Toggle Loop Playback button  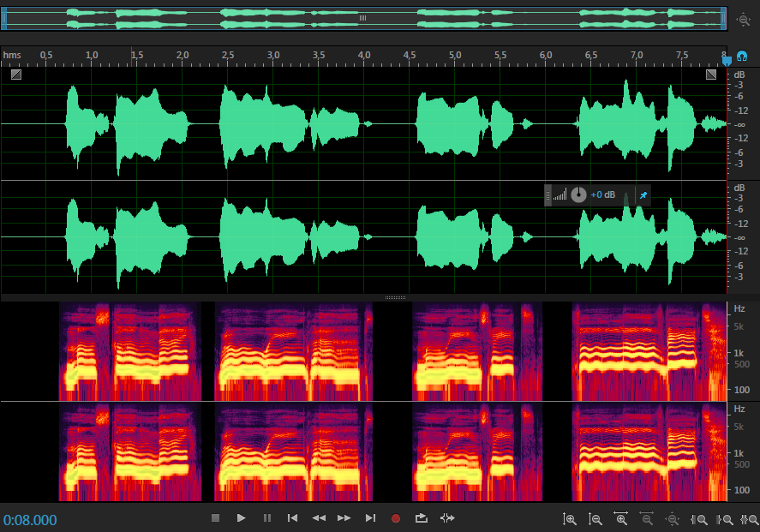pyautogui.click(x=422, y=518)
